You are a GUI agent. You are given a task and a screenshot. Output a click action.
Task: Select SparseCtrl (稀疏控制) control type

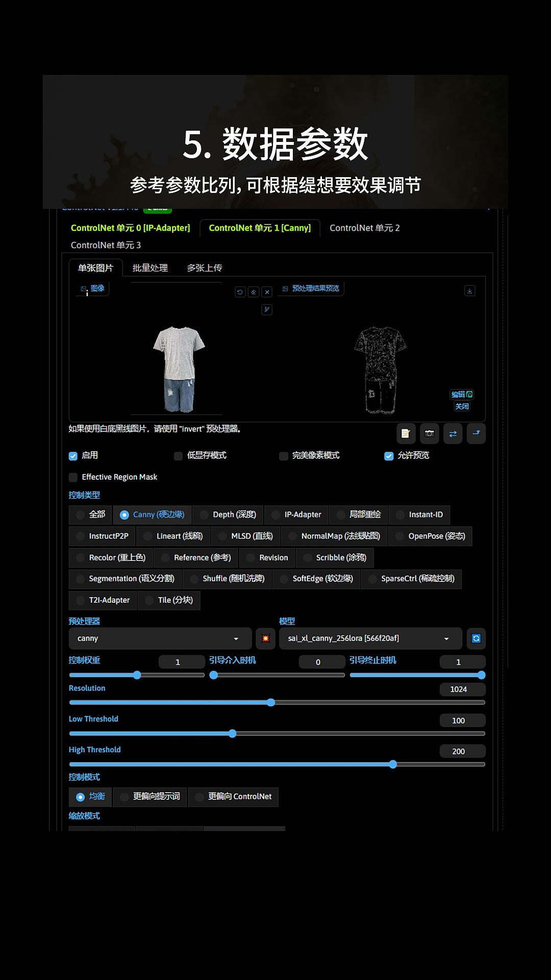(411, 579)
